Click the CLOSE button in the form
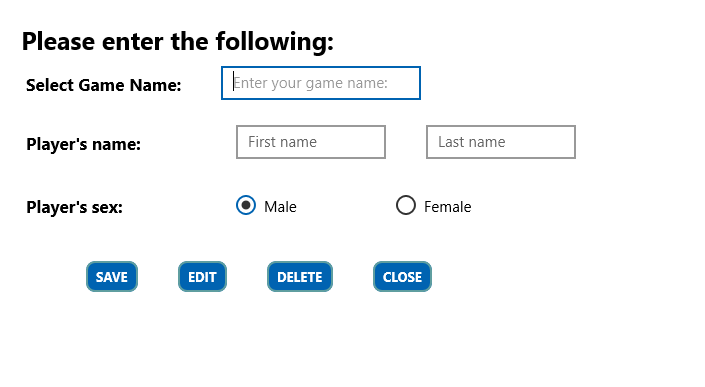Screen dimensions: 705x387 tap(402, 276)
